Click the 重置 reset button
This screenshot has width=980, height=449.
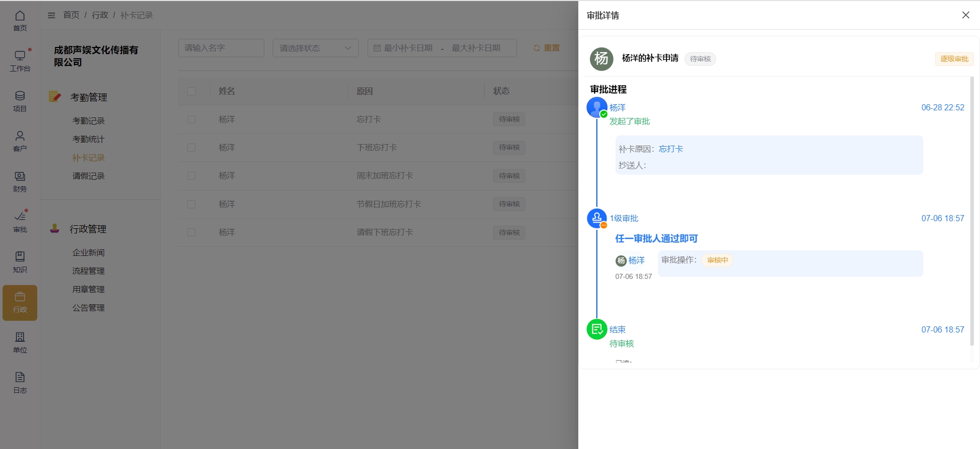tap(547, 48)
